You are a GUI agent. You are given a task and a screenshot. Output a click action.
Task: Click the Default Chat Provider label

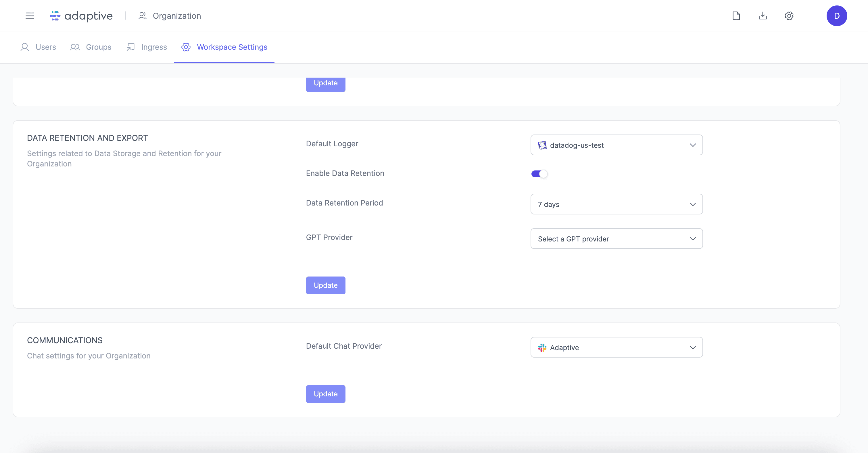coord(344,346)
